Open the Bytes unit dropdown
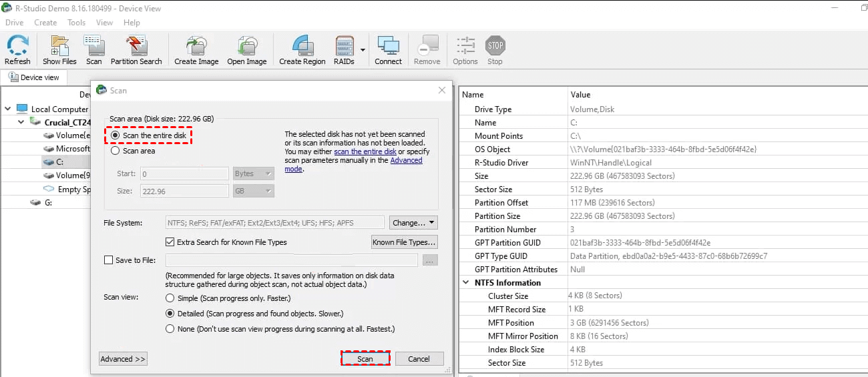 (x=254, y=173)
